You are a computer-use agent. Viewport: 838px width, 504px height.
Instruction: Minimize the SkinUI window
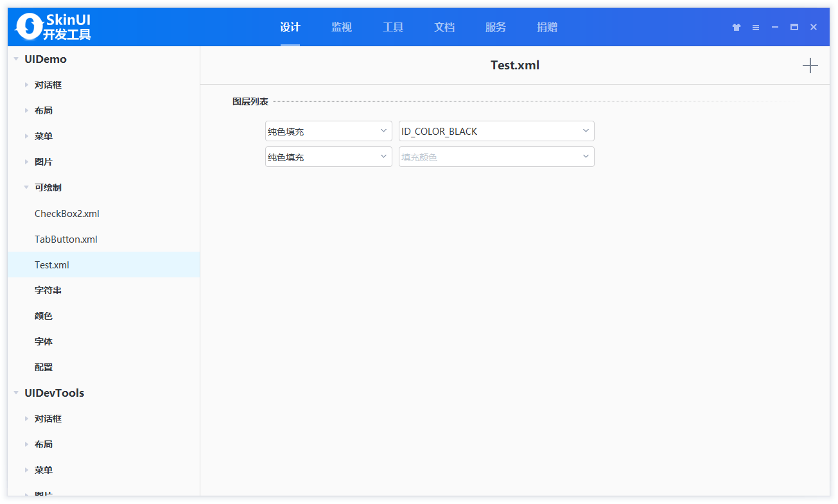coord(775,27)
